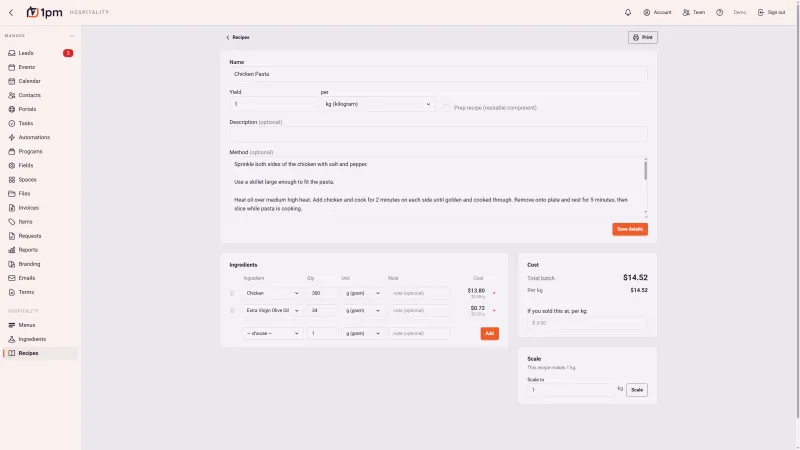Screen dimensions: 800x450
Task: Go to Items page
Action: pos(40,221)
